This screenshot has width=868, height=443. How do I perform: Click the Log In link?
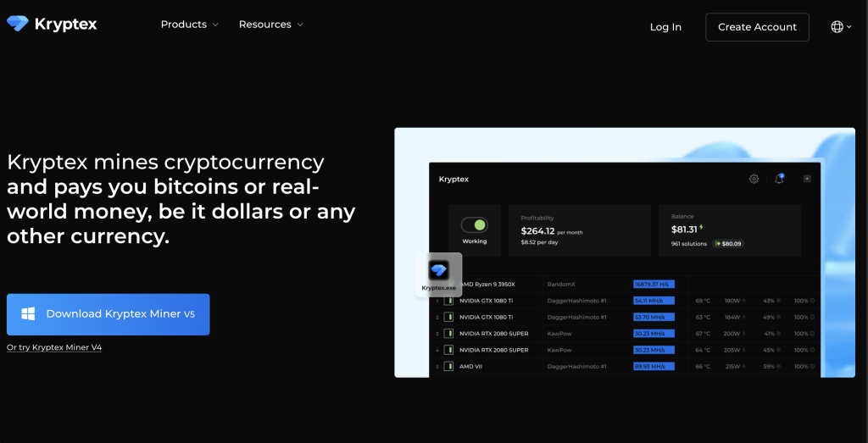click(x=665, y=27)
